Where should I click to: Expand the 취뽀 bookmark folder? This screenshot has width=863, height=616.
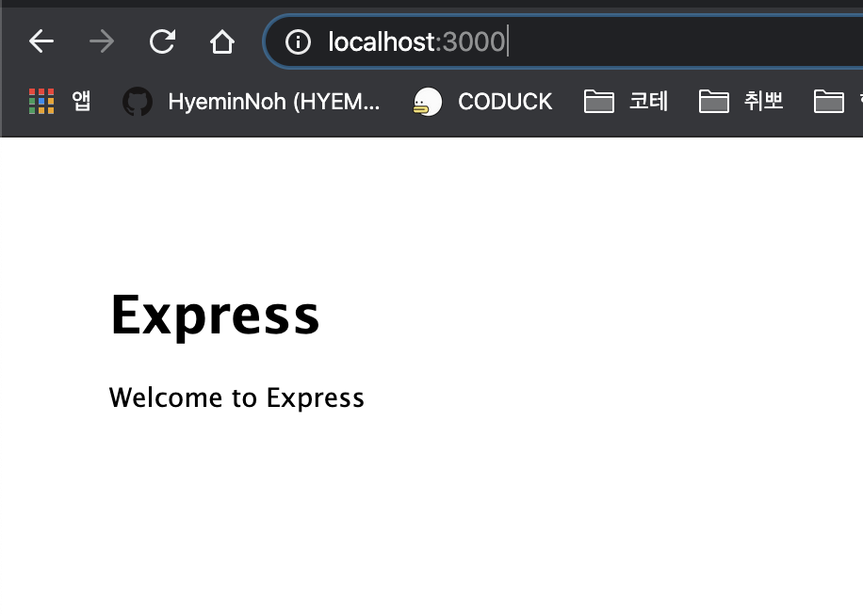(x=741, y=101)
